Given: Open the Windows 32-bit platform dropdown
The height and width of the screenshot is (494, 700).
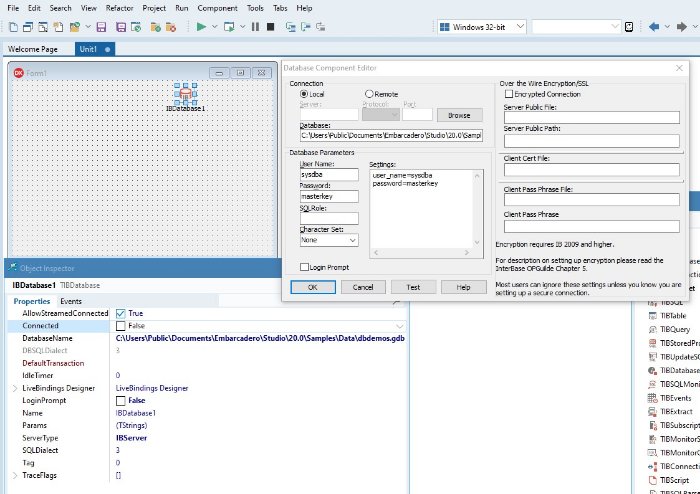Looking at the screenshot, I should point(520,27).
